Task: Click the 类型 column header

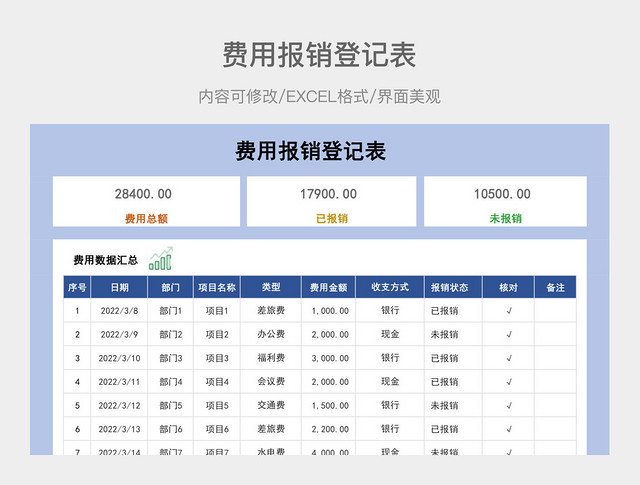Action: [271, 287]
